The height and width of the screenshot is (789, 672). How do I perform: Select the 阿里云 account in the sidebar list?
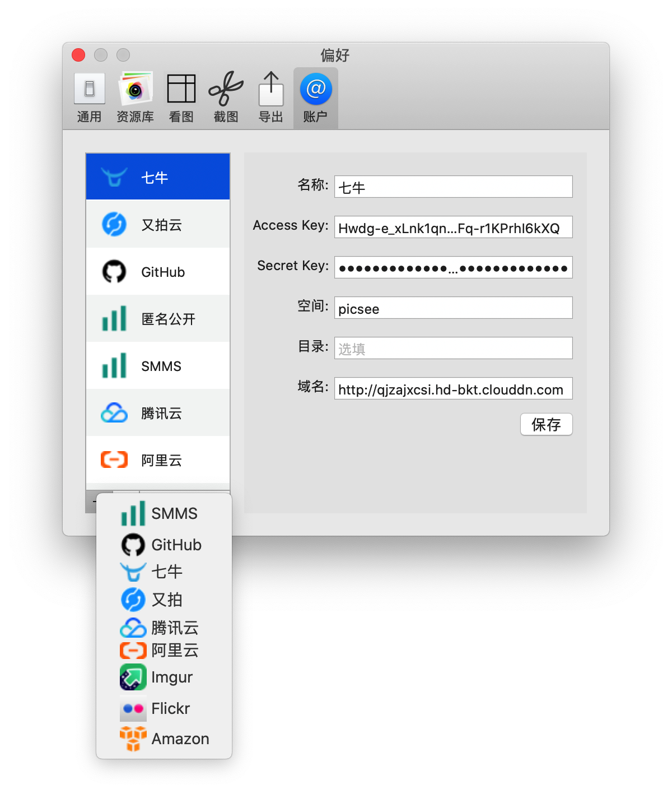(x=158, y=460)
